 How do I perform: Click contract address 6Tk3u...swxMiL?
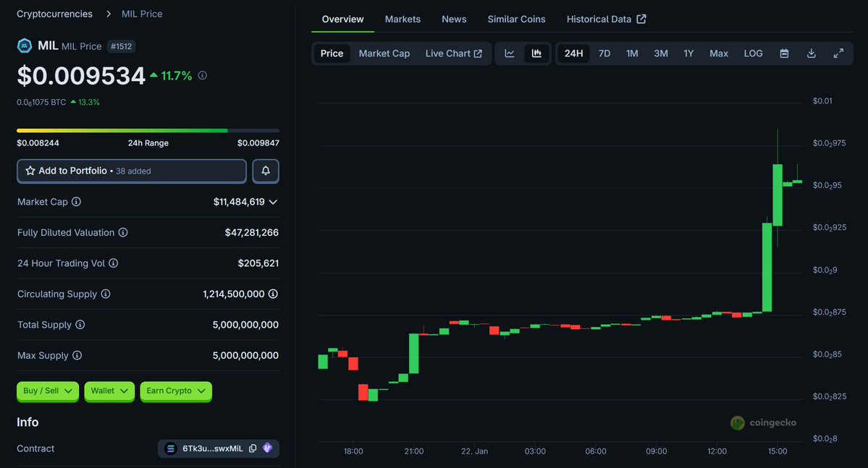point(213,448)
